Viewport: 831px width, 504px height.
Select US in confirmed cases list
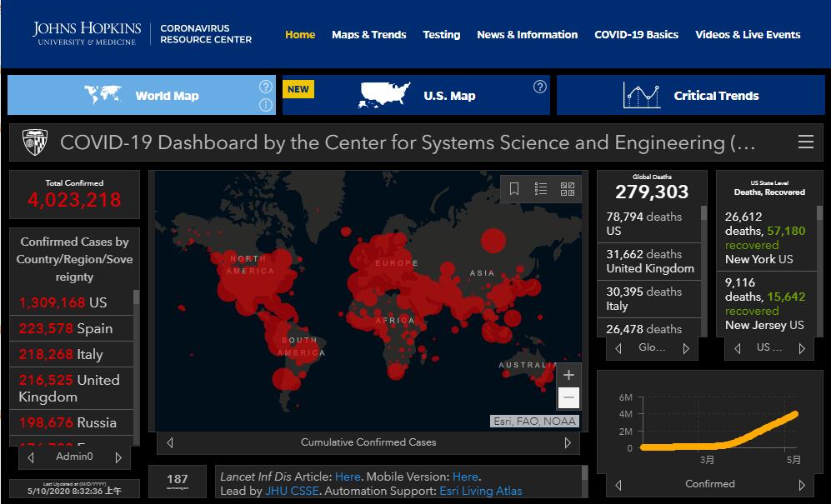[71, 302]
